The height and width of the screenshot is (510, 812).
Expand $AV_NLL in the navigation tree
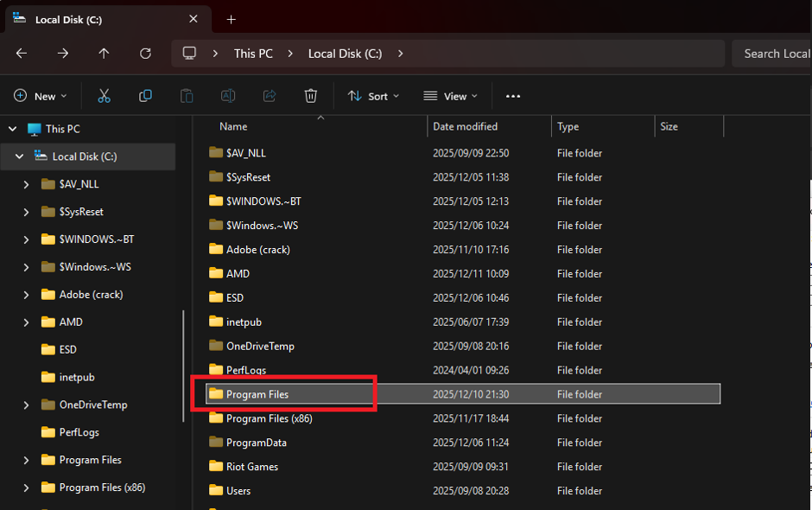(x=26, y=184)
